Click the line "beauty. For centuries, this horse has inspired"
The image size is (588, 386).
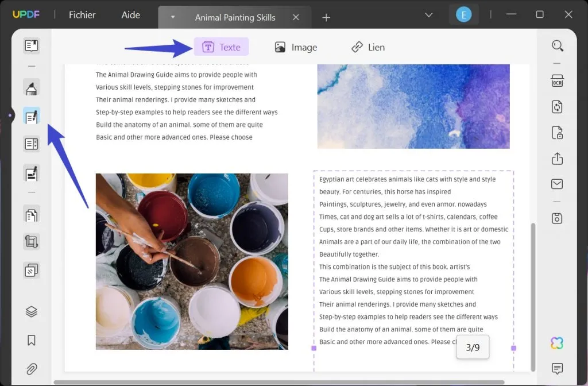point(385,192)
